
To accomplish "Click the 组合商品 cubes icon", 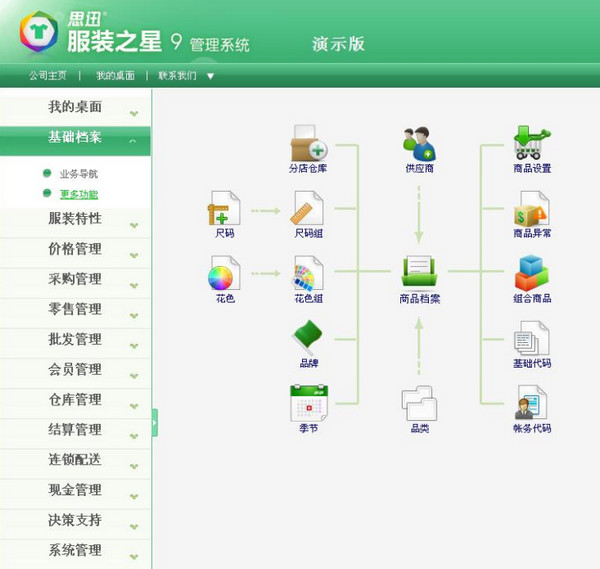I will [532, 273].
